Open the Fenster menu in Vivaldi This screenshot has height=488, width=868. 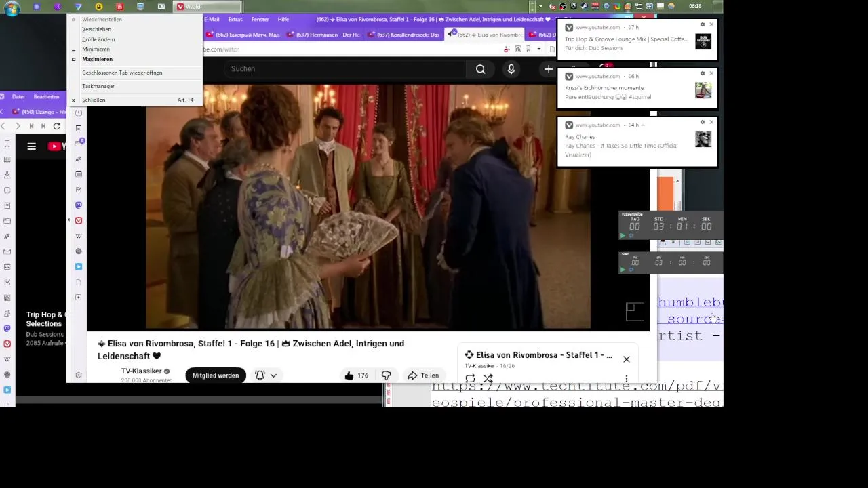[x=260, y=19]
